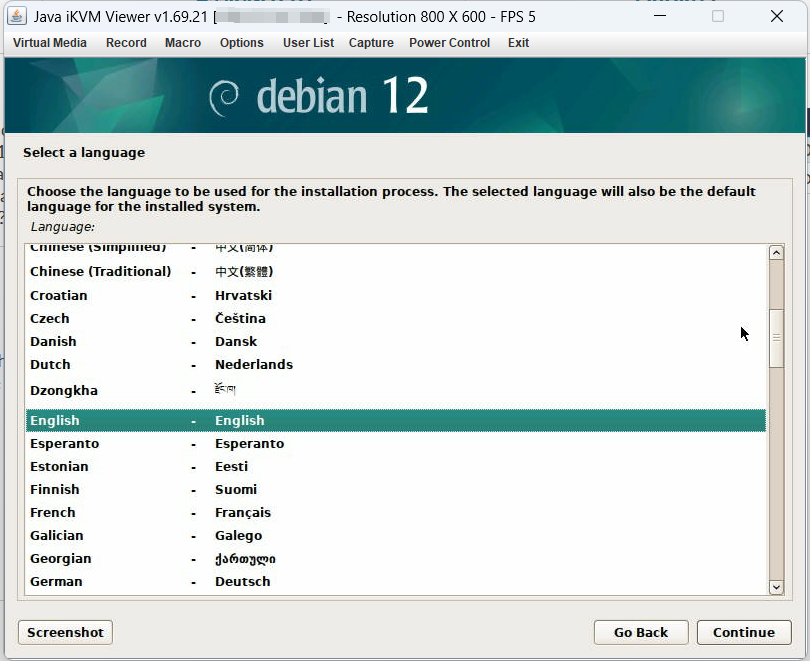
Task: Open the Capture menu
Action: pos(371,43)
